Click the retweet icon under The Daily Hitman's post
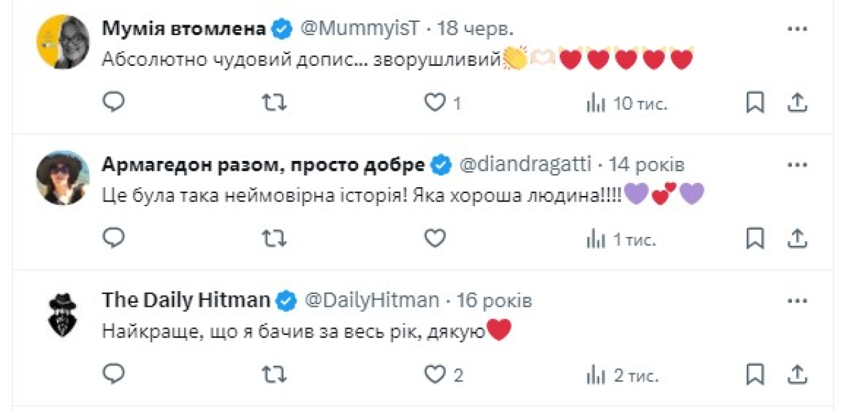The image size is (868, 411). coord(273,375)
